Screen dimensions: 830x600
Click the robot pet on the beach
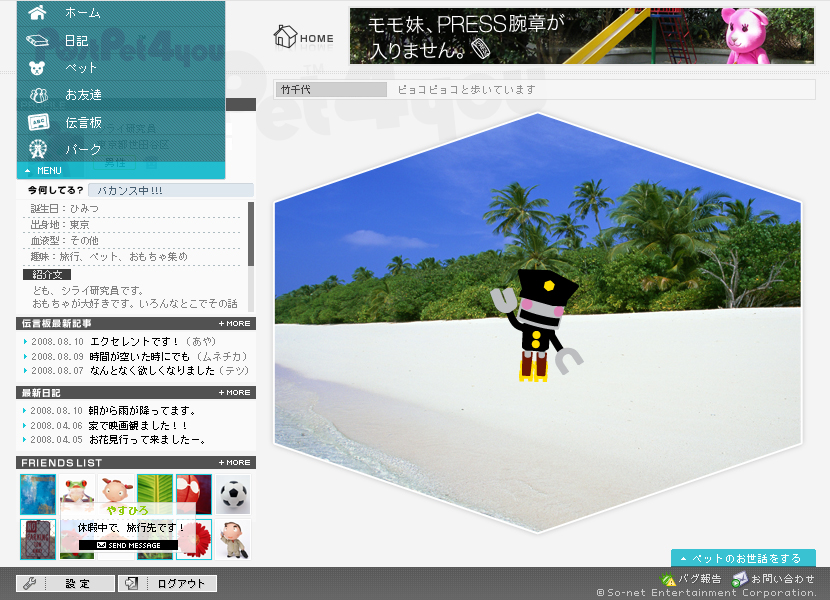tap(537, 325)
